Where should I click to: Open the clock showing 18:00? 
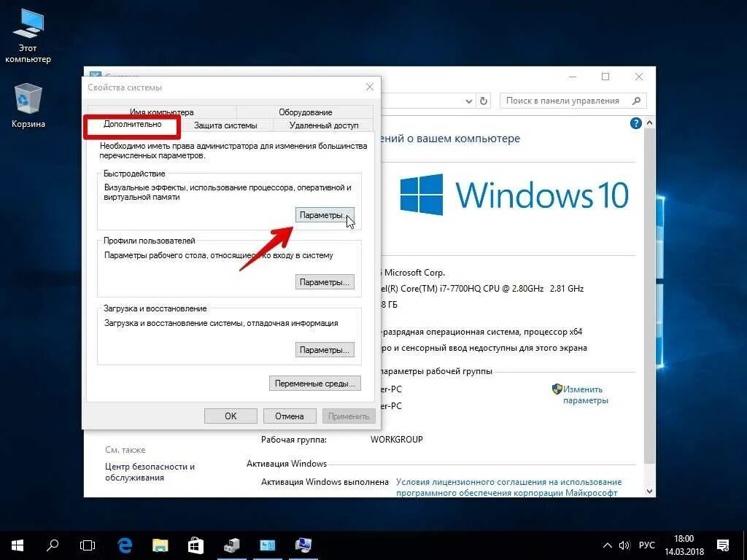pos(684,545)
